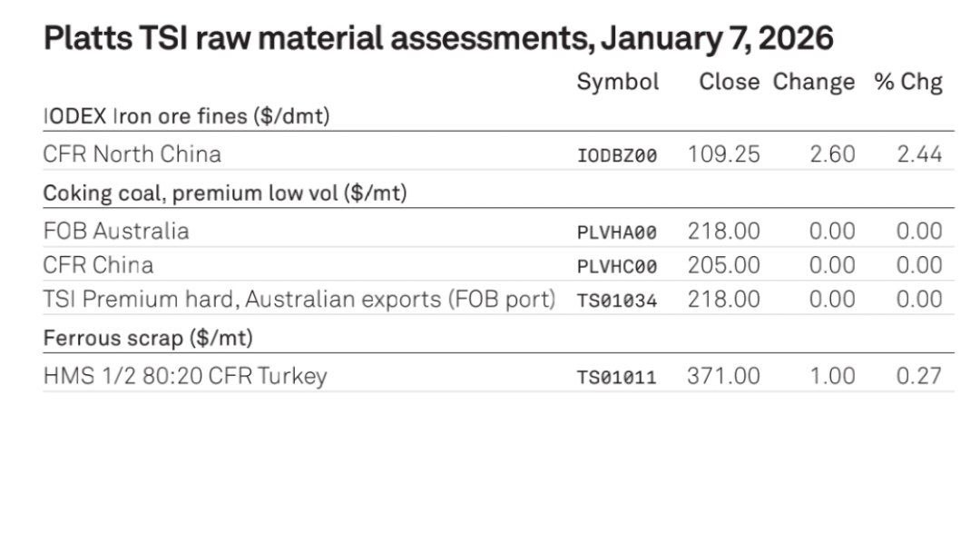Viewport: 980px width, 534px height.
Task: Select the Symbol column header
Action: click(x=618, y=82)
